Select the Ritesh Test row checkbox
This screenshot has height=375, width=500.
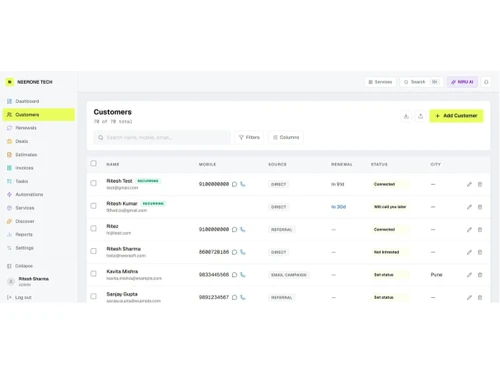coord(94,183)
